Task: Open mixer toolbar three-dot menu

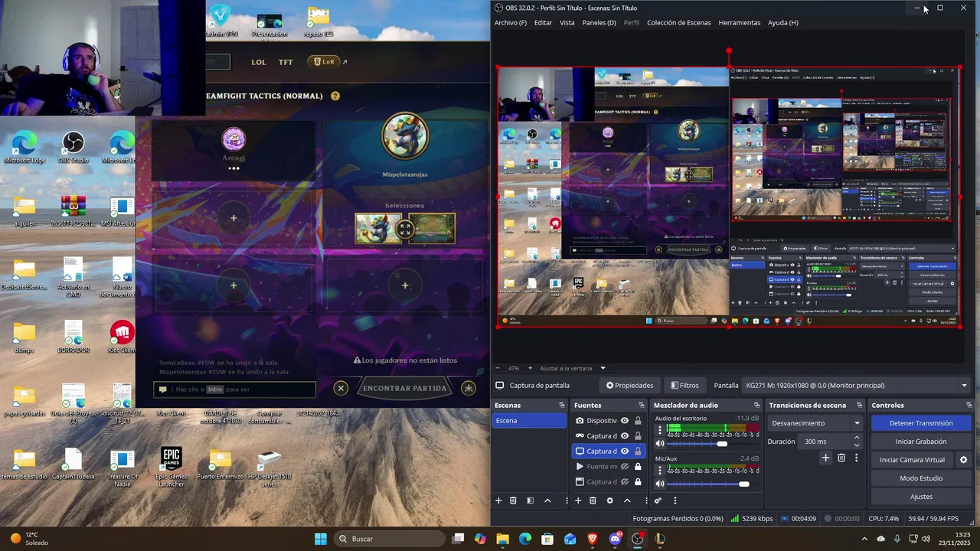Action: (675, 500)
